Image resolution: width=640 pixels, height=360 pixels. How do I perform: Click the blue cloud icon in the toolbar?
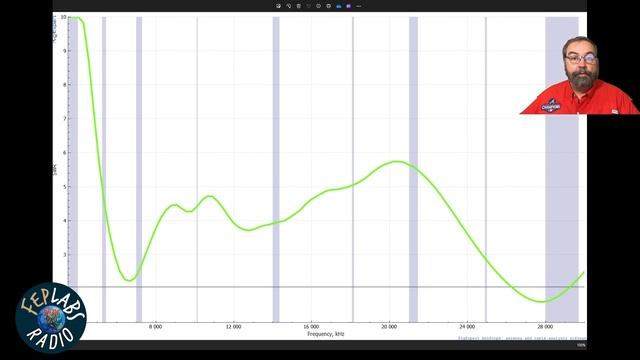(338, 6)
